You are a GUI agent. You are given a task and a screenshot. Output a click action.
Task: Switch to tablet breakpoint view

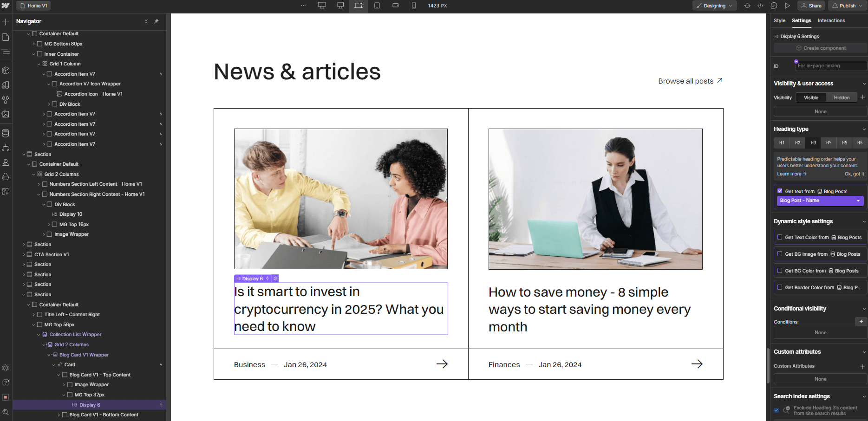(377, 6)
